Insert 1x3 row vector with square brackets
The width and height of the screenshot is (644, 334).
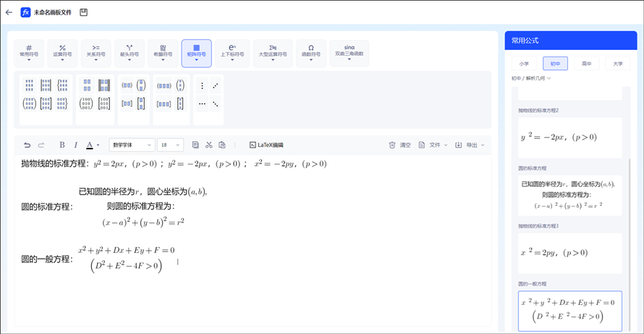[164, 104]
